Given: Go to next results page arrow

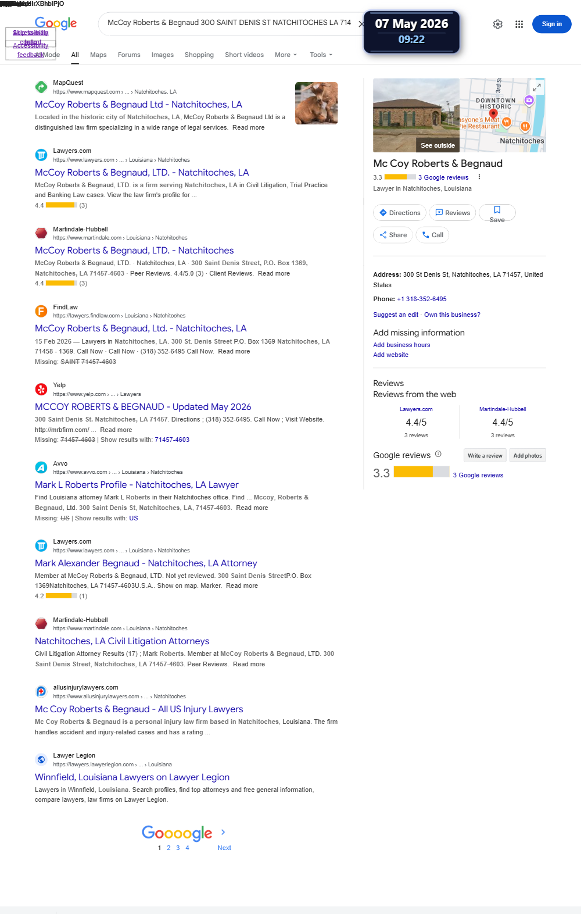Looking at the screenshot, I should [223, 833].
